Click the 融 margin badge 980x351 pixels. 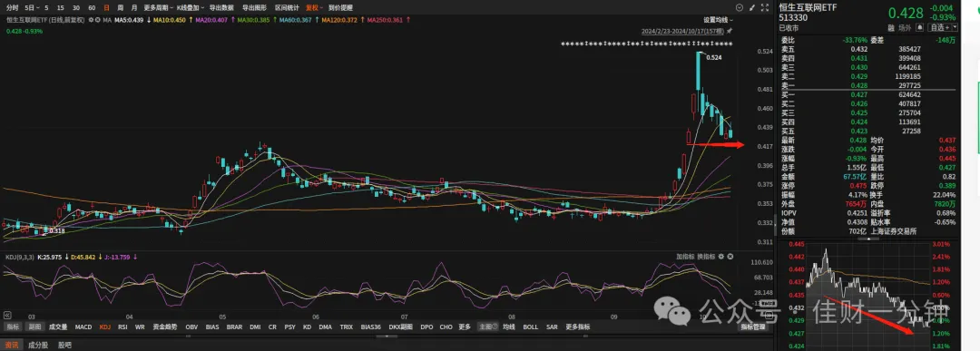(891, 27)
